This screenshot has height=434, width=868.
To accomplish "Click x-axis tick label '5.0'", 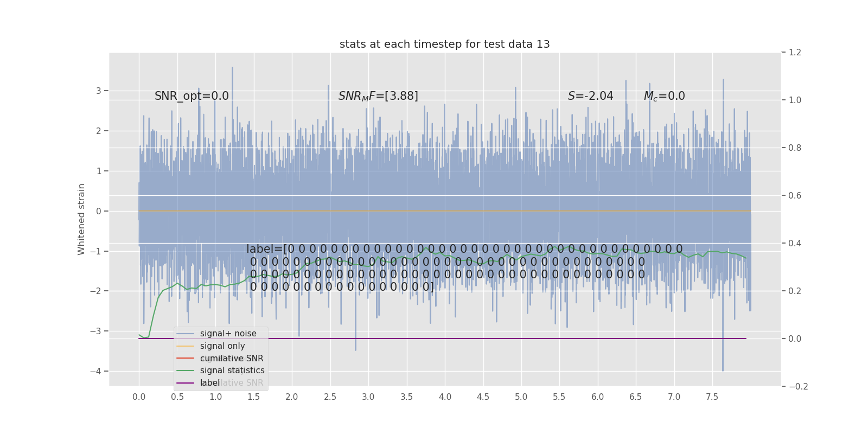I will pos(521,397).
